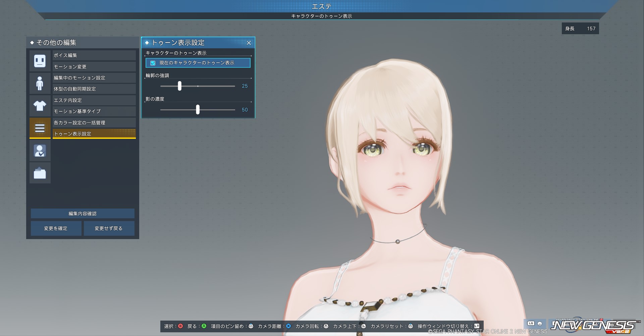This screenshot has width=644, height=336.
Task: Open the character profile check icon
Action: [40, 151]
